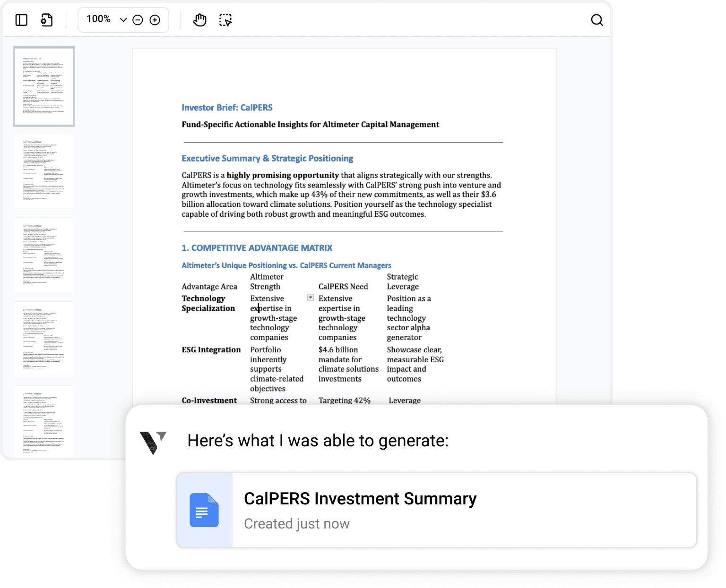The height and width of the screenshot is (588, 726).
Task: Click "Portfolio inherently supports" table cell
Action: tap(277, 369)
